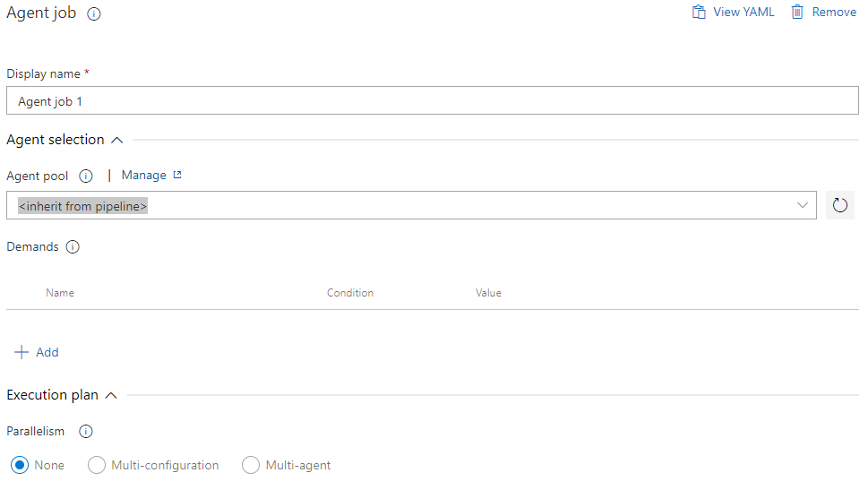Refresh the agent pool list

[839, 205]
